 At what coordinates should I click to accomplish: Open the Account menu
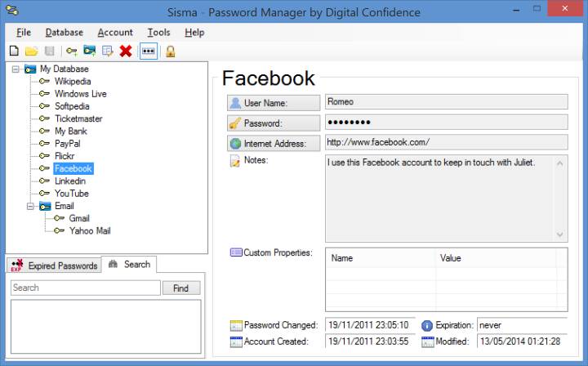114,33
